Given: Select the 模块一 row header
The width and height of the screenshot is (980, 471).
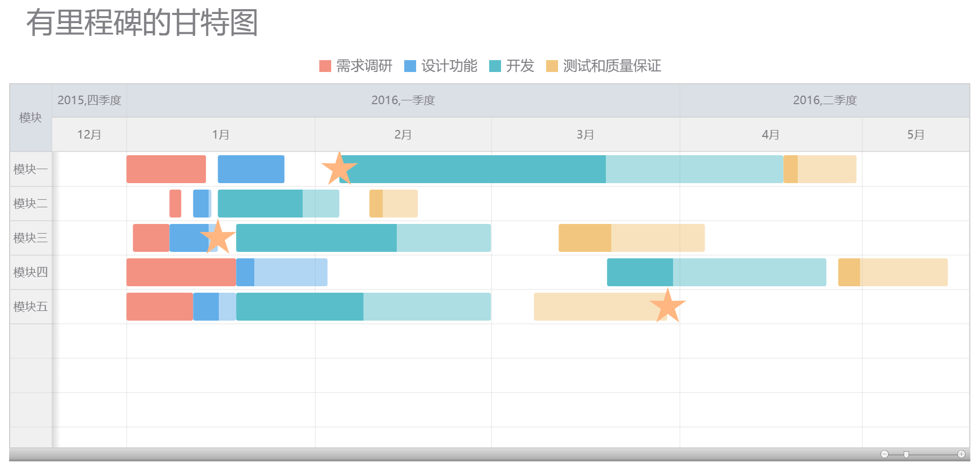Looking at the screenshot, I should coord(31,169).
